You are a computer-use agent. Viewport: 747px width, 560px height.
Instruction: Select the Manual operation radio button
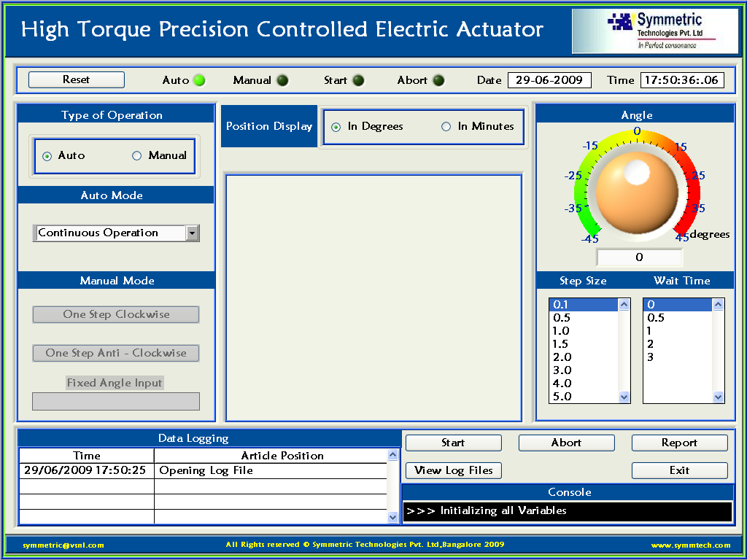click(137, 155)
